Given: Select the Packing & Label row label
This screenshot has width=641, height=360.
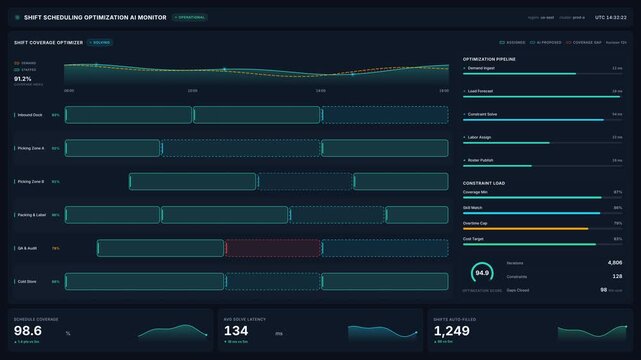Looking at the screenshot, I should [x=31, y=215].
